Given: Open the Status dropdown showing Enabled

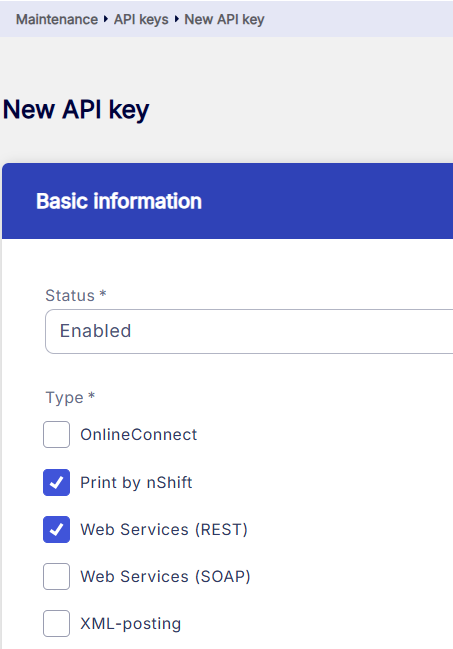Looking at the screenshot, I should coord(249,331).
